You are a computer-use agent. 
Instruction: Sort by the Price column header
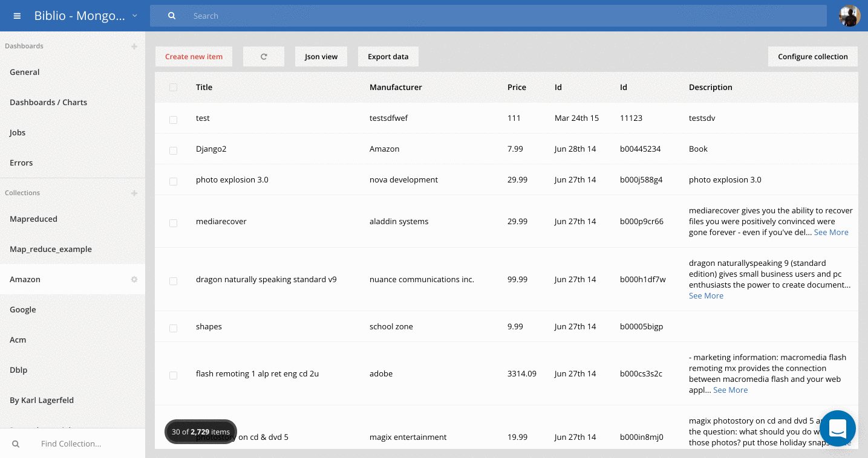[x=517, y=87]
